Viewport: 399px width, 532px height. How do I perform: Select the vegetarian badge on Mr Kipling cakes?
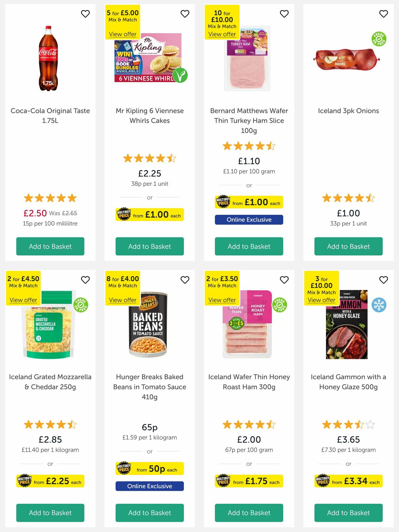(x=179, y=75)
